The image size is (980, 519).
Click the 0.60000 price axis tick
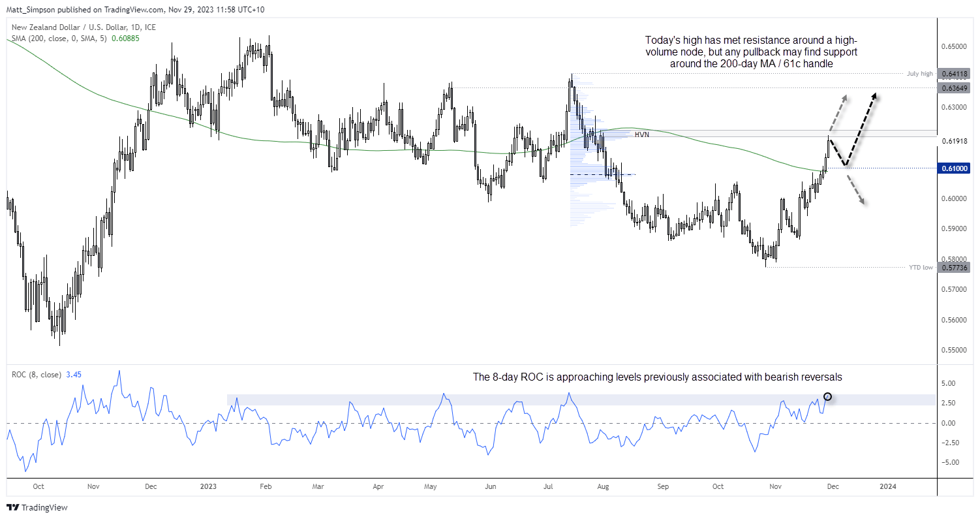[954, 198]
